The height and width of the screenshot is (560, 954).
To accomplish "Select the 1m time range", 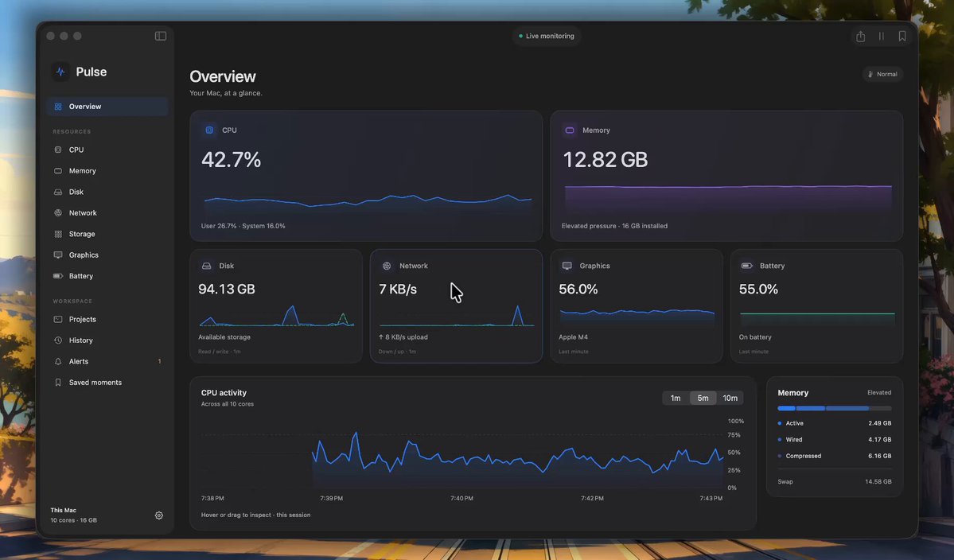I will point(676,399).
